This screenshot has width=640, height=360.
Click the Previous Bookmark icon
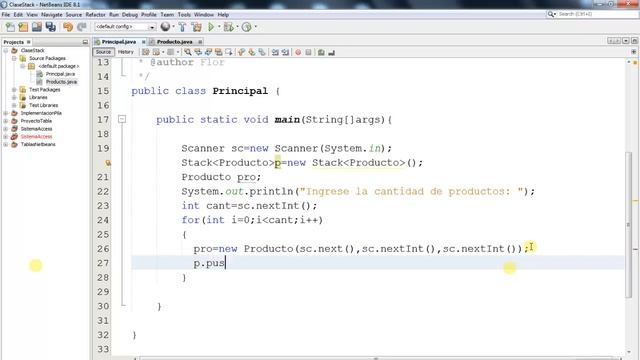(241, 52)
